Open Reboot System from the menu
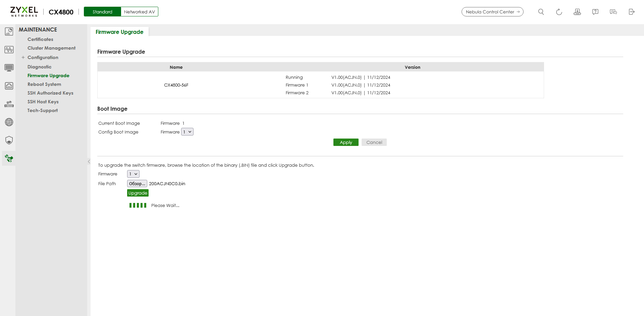Screen dimensions: 644x316 tap(44, 84)
